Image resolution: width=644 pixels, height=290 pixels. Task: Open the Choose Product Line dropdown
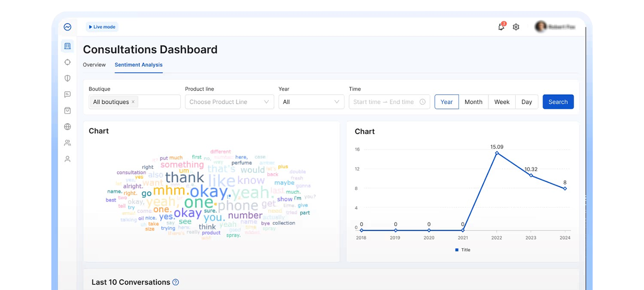click(x=229, y=102)
